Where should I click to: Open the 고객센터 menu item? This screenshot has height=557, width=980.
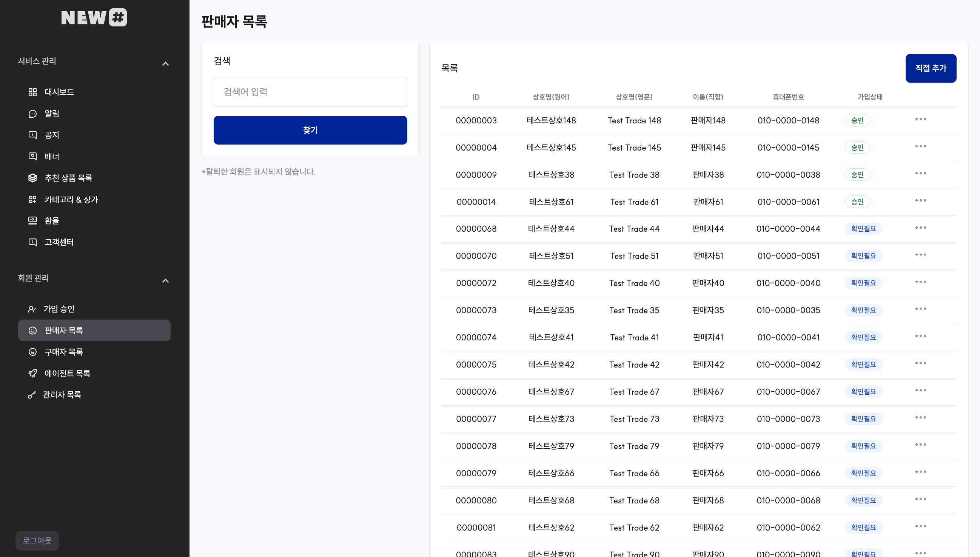click(x=59, y=242)
